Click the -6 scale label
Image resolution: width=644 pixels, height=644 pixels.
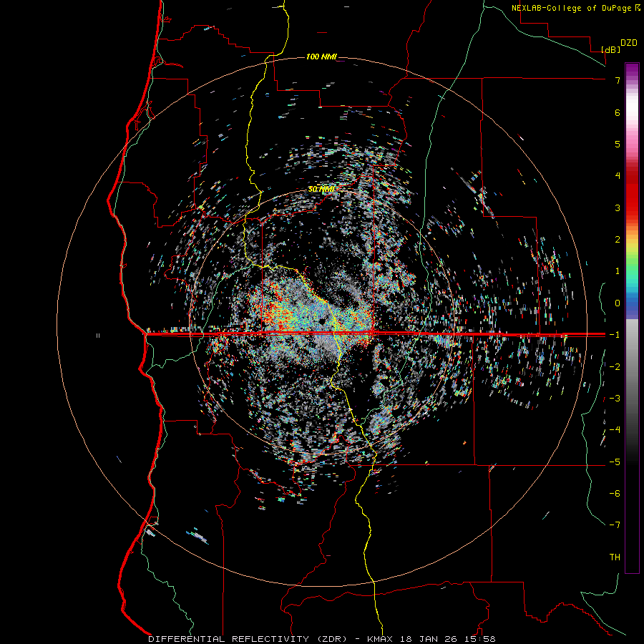point(615,493)
